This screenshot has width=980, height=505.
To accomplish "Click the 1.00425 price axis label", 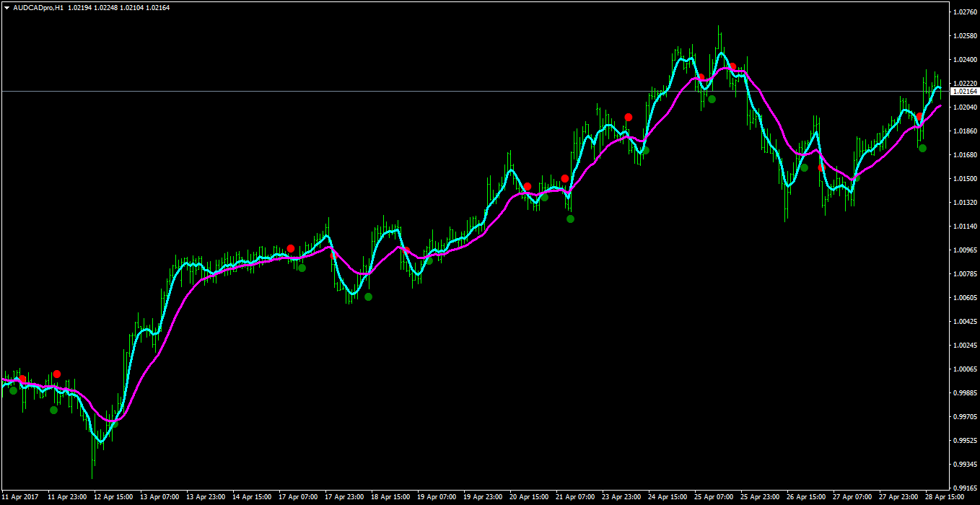I will 965,322.
